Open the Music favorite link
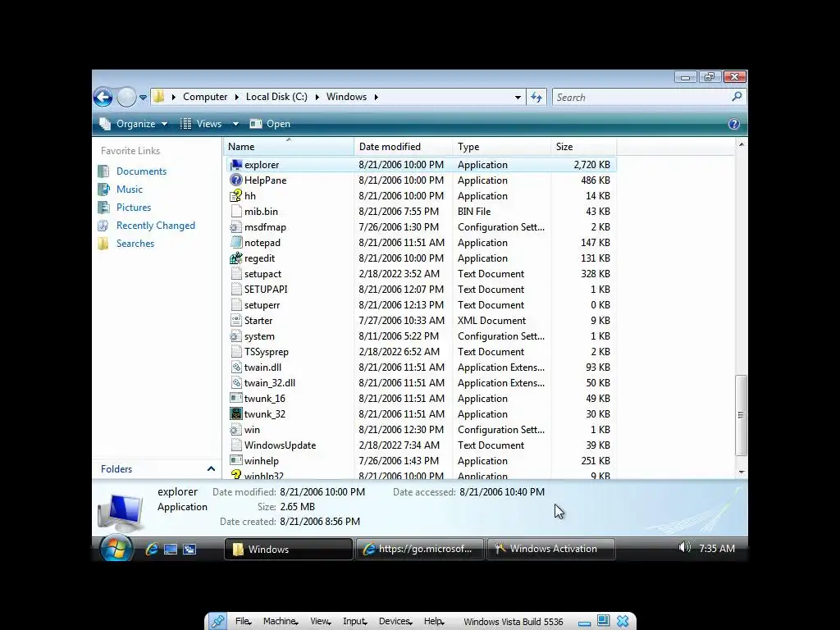 click(x=130, y=189)
